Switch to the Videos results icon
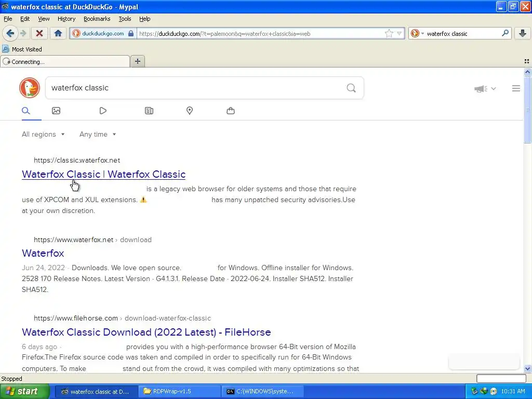532x399 pixels. tap(103, 111)
